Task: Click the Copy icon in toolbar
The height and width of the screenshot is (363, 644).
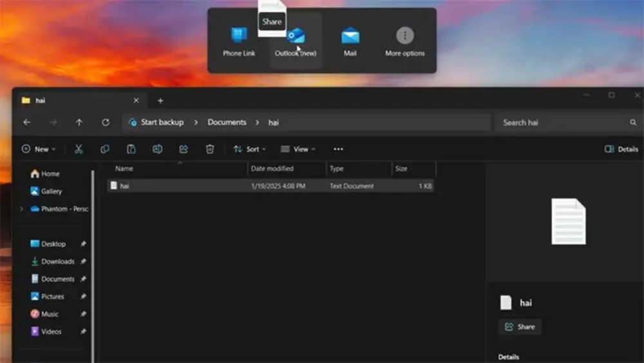Action: [105, 149]
